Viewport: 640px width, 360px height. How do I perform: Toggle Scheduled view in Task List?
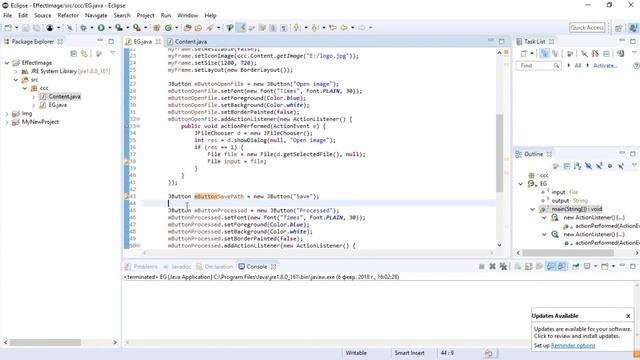(555, 53)
